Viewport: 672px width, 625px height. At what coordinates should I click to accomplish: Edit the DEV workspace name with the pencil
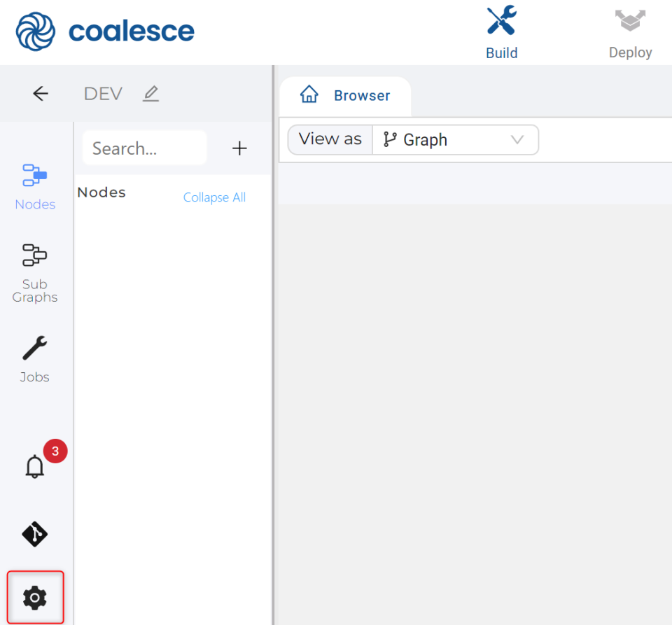point(150,93)
